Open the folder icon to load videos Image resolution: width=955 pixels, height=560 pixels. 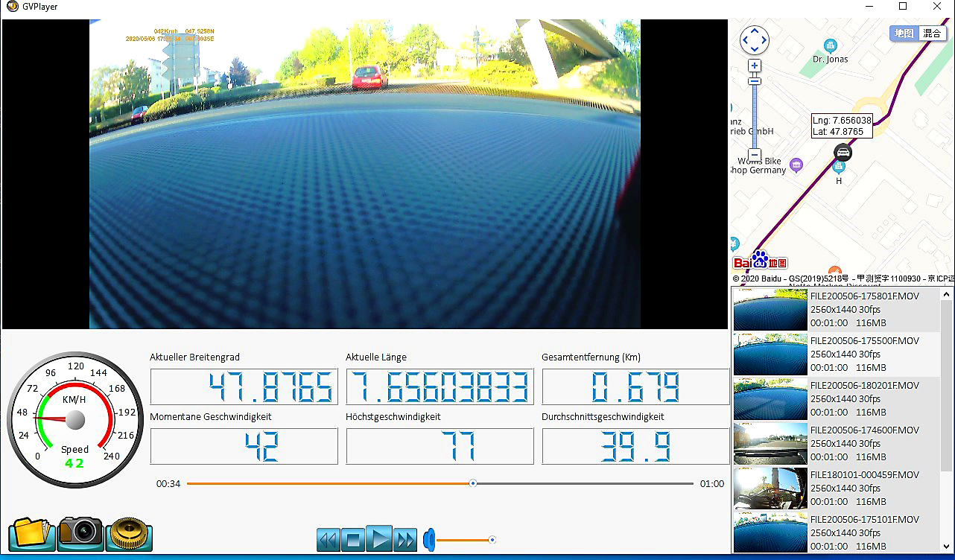[31, 533]
